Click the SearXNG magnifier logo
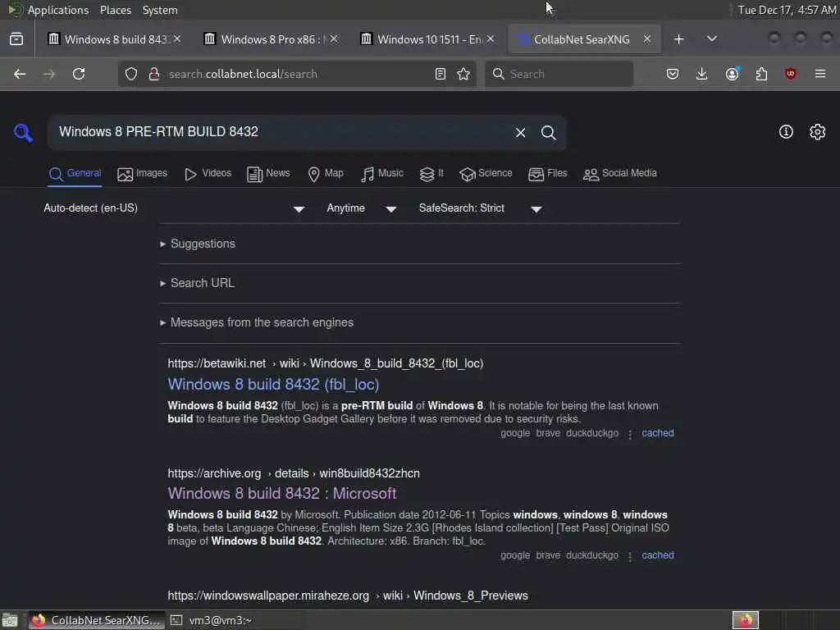 pyautogui.click(x=23, y=132)
